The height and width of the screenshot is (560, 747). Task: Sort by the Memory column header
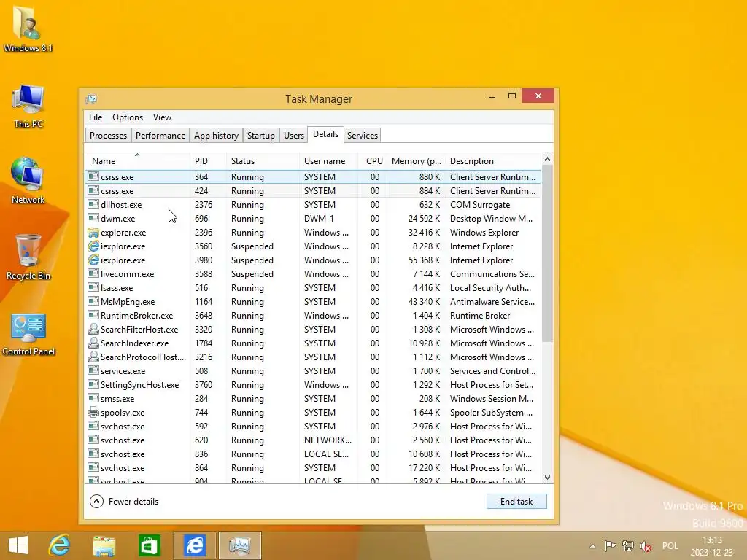point(417,161)
